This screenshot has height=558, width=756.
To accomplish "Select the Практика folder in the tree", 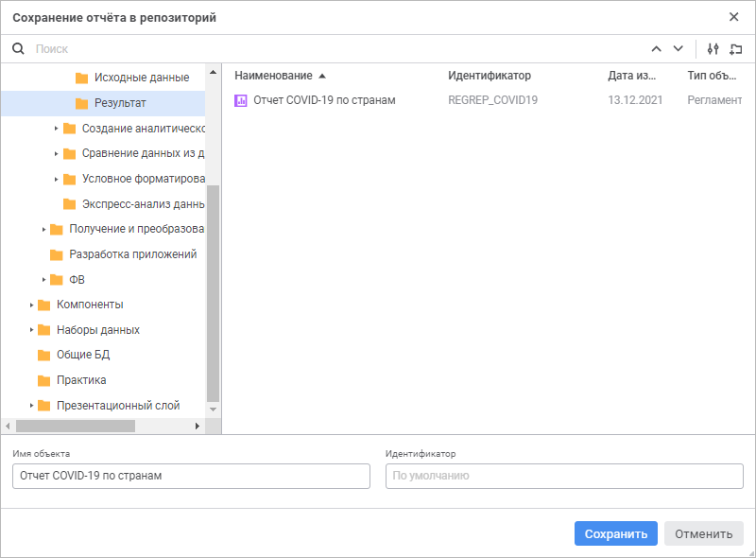I will tap(81, 380).
